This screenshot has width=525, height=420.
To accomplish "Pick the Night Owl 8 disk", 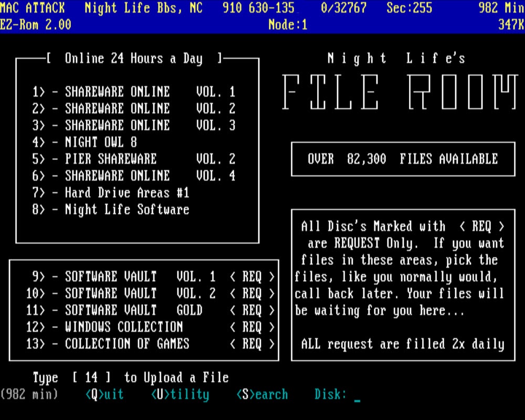I will 100,142.
